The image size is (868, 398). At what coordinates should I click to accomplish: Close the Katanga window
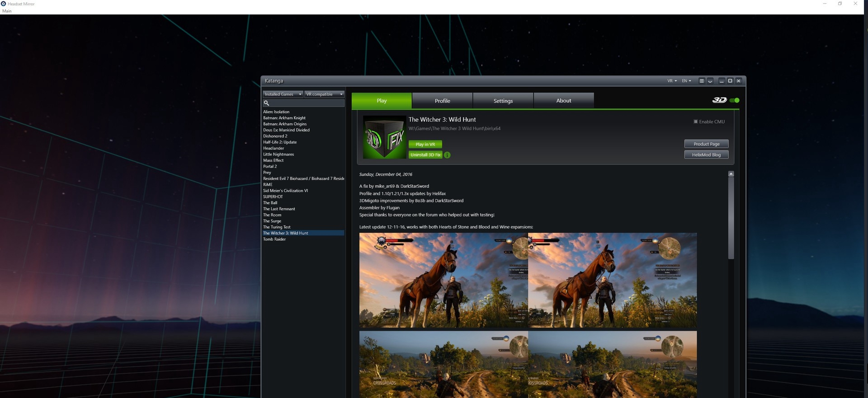(739, 81)
